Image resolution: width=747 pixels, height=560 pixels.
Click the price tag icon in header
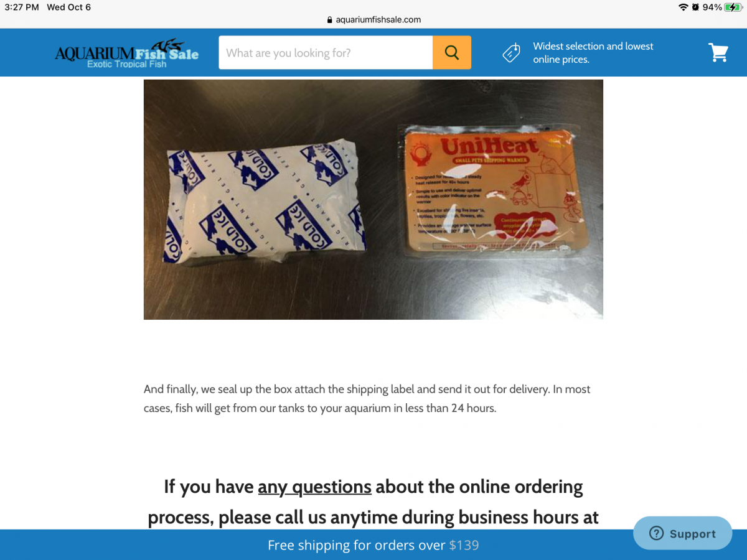click(512, 53)
